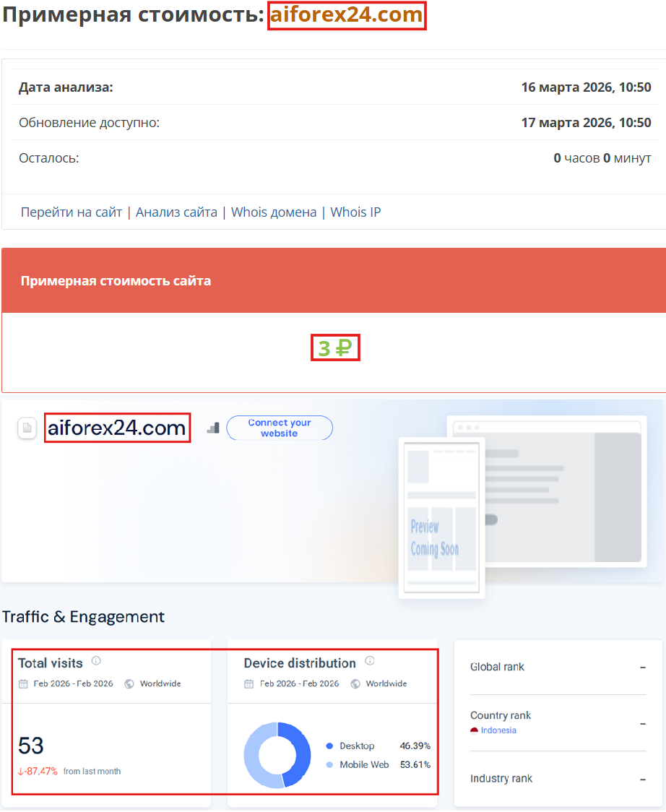Select the calendar icon under Total visits
This screenshot has width=666, height=812.
tap(22, 683)
